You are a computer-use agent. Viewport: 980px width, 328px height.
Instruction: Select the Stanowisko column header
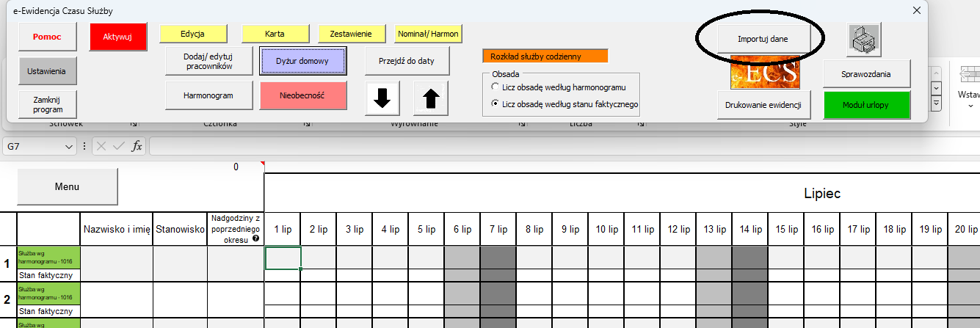pos(180,230)
